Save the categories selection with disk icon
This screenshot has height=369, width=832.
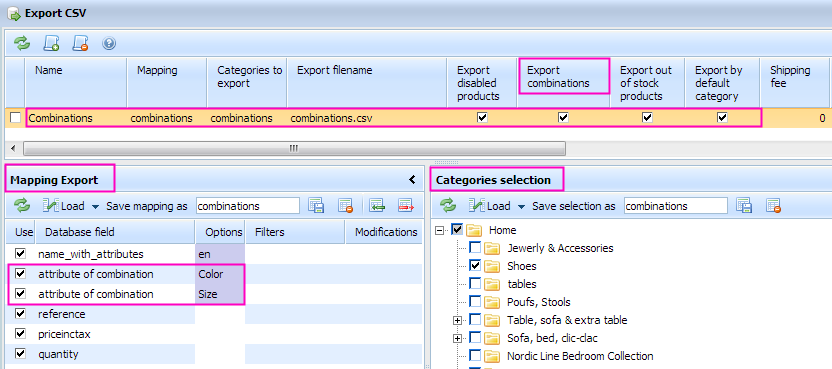click(x=744, y=205)
